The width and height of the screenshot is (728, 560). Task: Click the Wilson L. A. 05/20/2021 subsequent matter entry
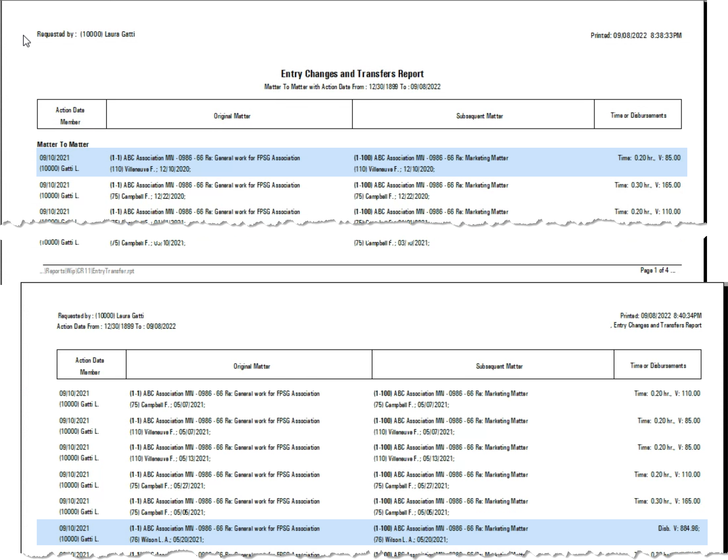pos(451,534)
